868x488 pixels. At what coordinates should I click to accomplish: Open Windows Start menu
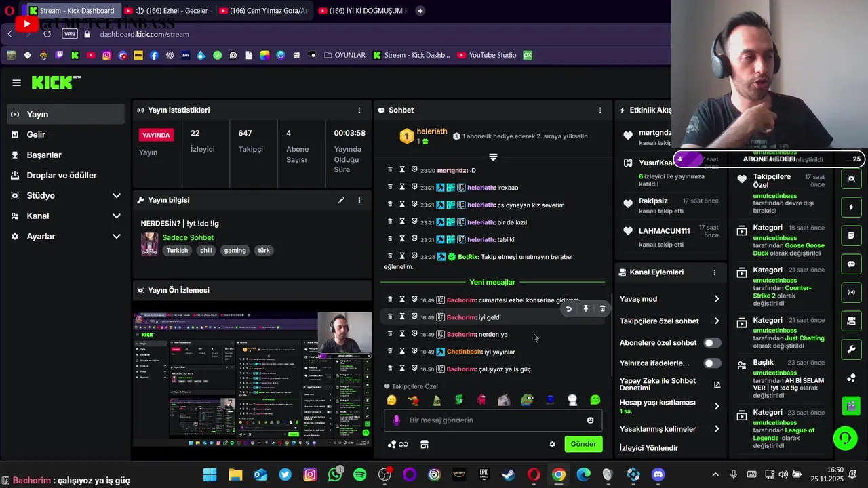pyautogui.click(x=210, y=474)
